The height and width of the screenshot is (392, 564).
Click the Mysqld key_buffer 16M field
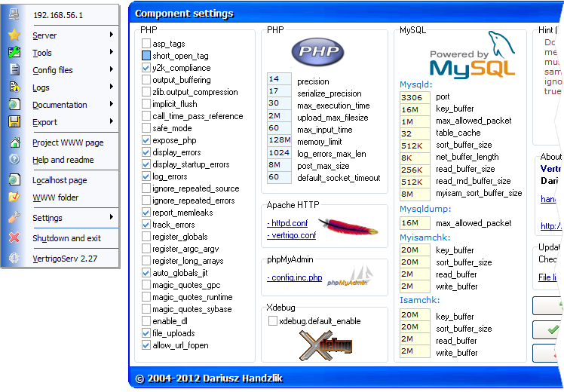pyautogui.click(x=415, y=110)
